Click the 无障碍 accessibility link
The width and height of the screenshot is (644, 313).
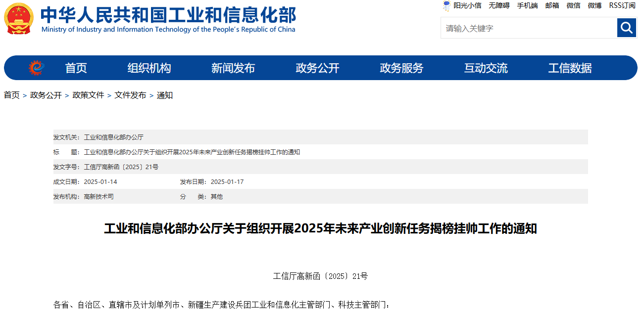(499, 5)
